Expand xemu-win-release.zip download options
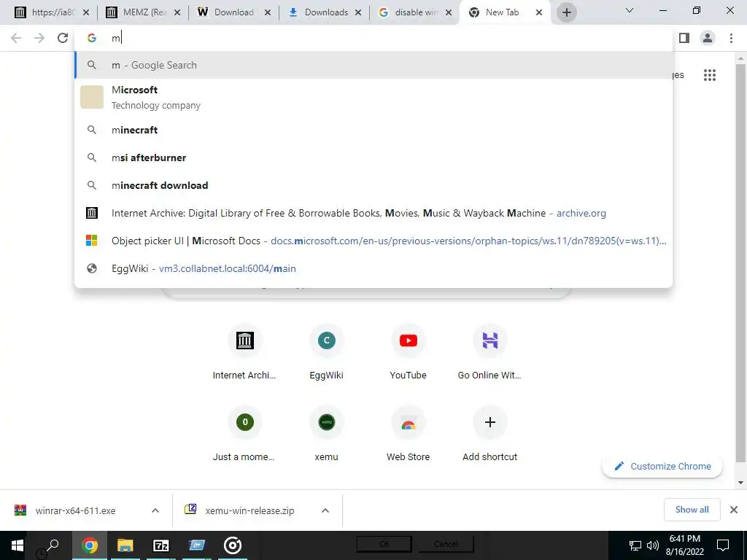The width and height of the screenshot is (747, 560). (325, 510)
